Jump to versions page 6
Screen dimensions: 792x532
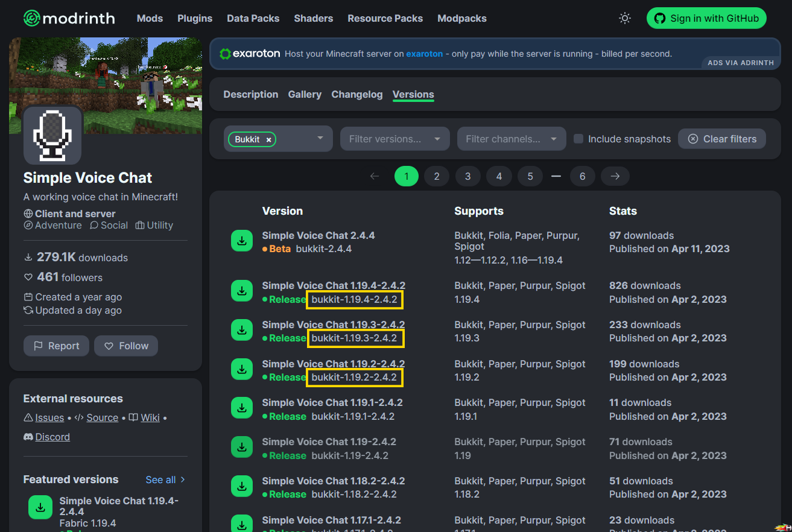tap(582, 176)
